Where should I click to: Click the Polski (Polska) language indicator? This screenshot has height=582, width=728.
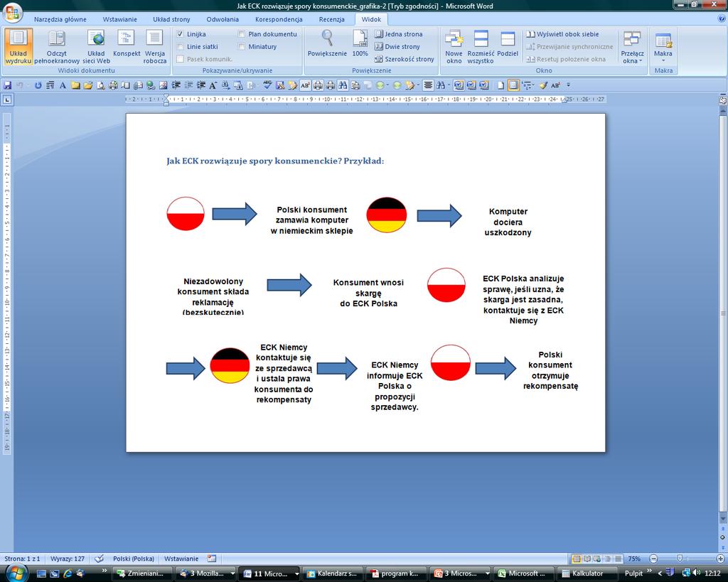(x=133, y=559)
